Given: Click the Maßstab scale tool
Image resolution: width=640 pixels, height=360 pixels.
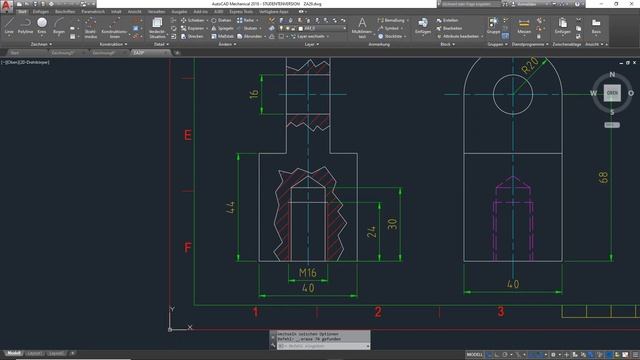Looking at the screenshot, I should [x=222, y=36].
